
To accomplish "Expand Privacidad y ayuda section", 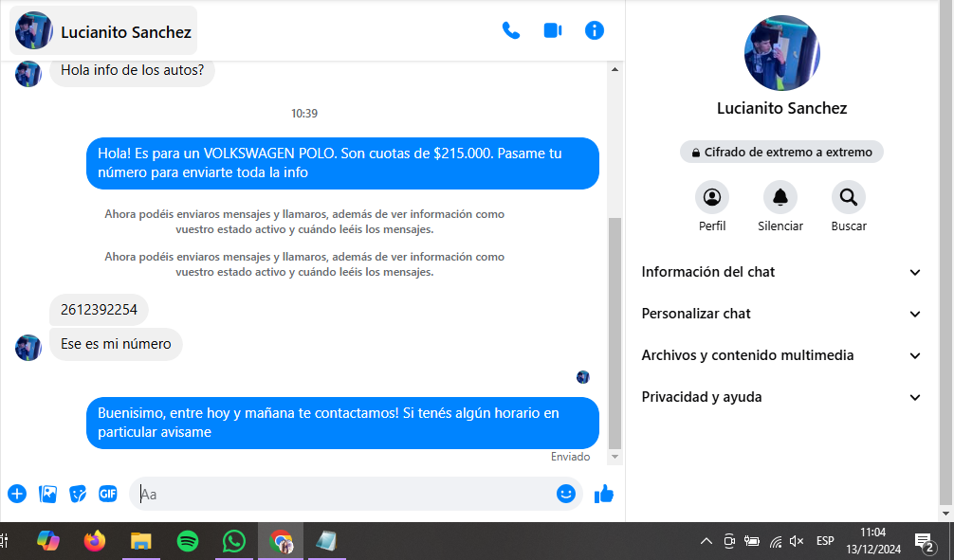I will [x=781, y=397].
